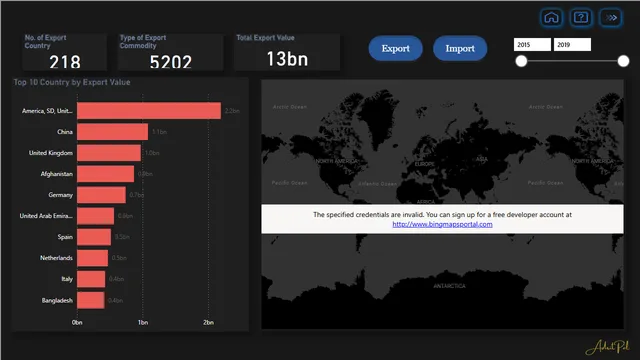This screenshot has width=640, height=360.
Task: Select the left handle of year slider
Action: 521,61
